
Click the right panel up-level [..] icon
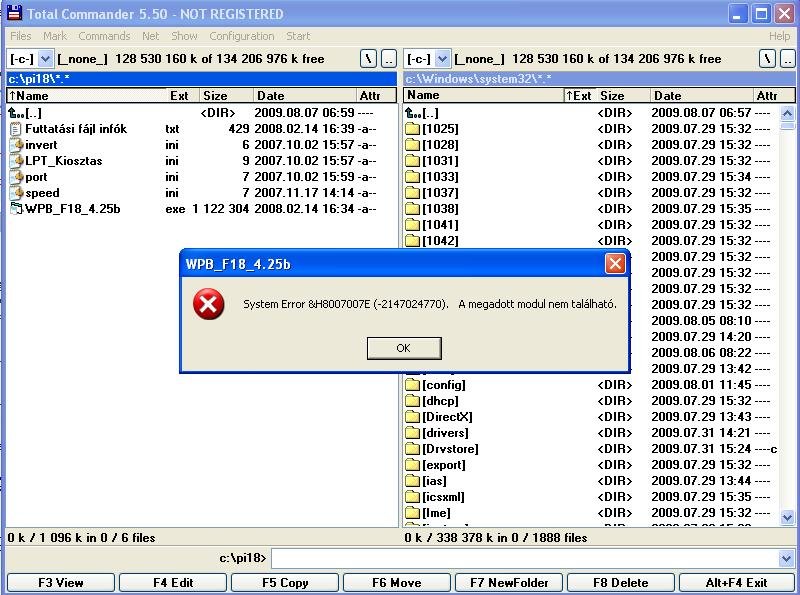coord(413,113)
